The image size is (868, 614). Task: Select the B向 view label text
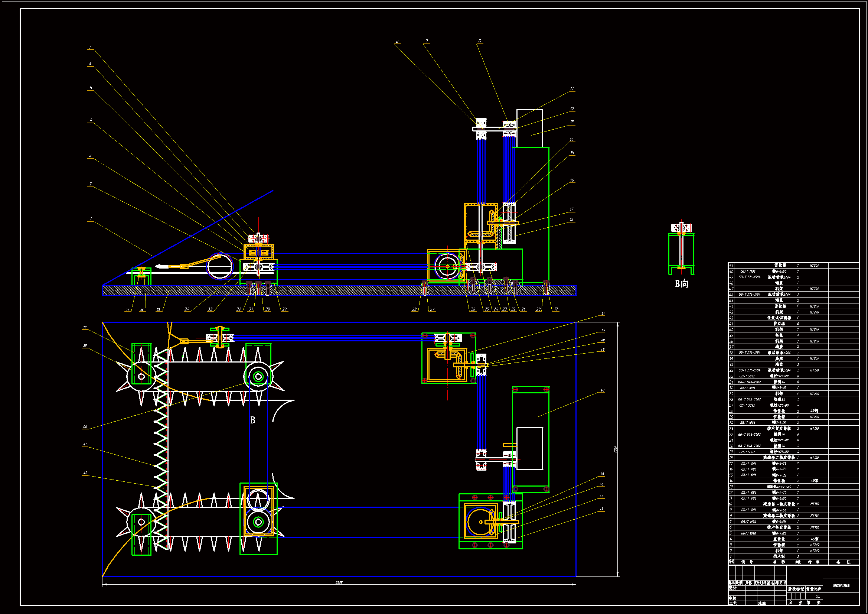pos(682,284)
